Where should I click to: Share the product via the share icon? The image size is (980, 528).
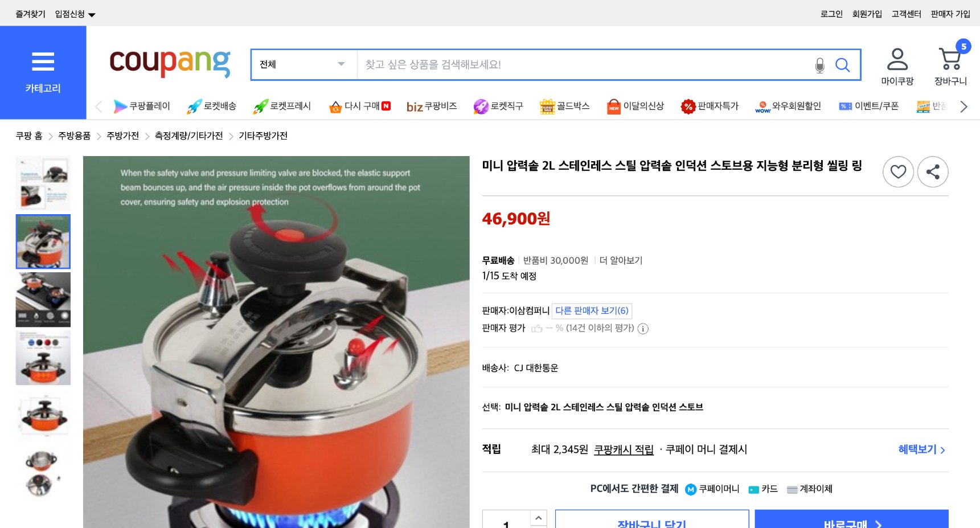(933, 171)
